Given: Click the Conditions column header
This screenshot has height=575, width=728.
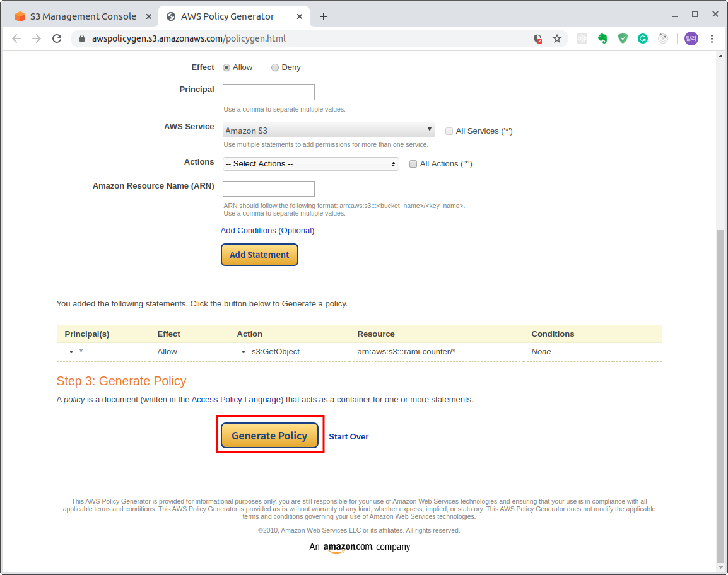Looking at the screenshot, I should 553,334.
